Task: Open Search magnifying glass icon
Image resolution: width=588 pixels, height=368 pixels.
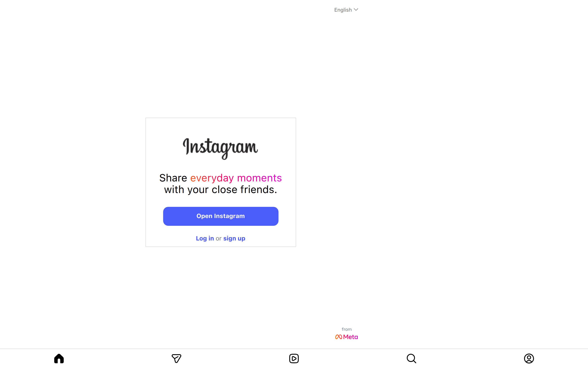Action: coord(411,358)
